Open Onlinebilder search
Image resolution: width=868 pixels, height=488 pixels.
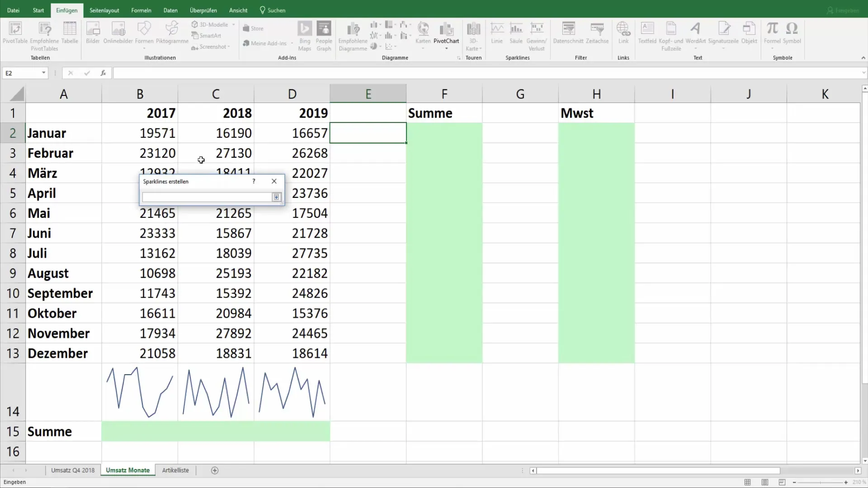coord(118,33)
